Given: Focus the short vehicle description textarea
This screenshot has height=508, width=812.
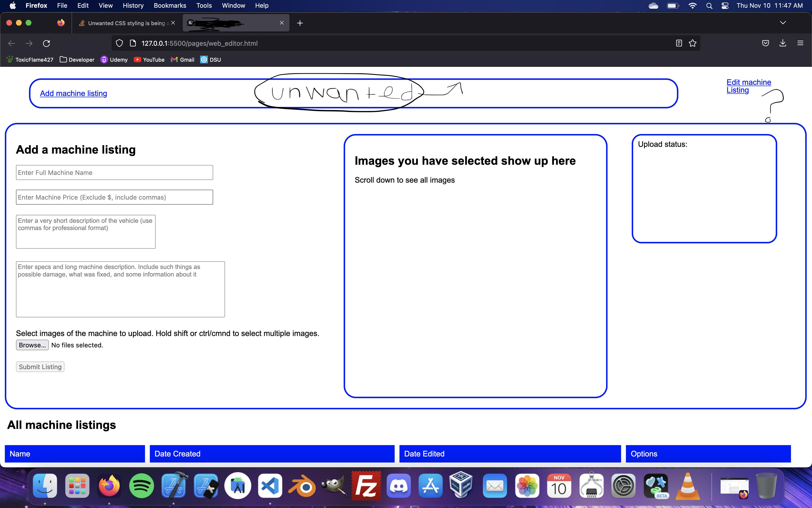Looking at the screenshot, I should [86, 232].
